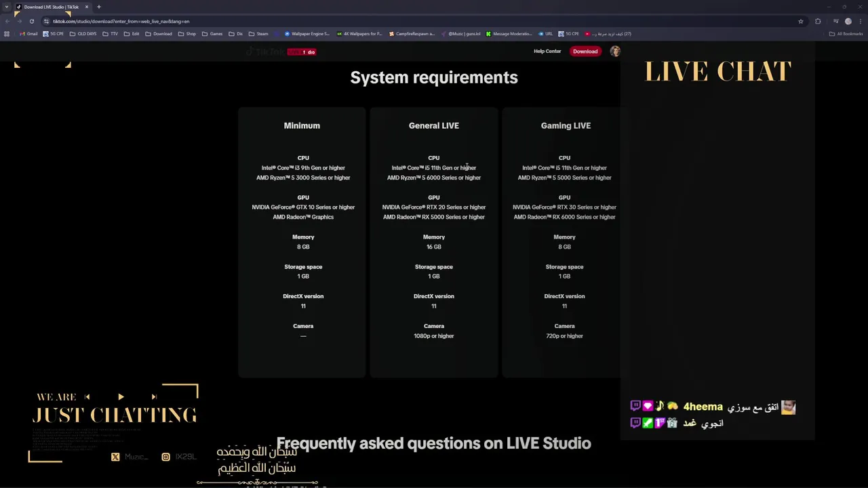Open the Chrome three-dot menu

[x=860, y=21]
